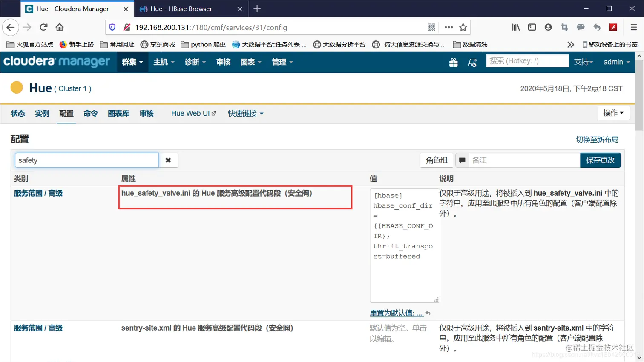Screen dimensions: 644x362
Task: Clear the safety search filter
Action: click(x=168, y=160)
